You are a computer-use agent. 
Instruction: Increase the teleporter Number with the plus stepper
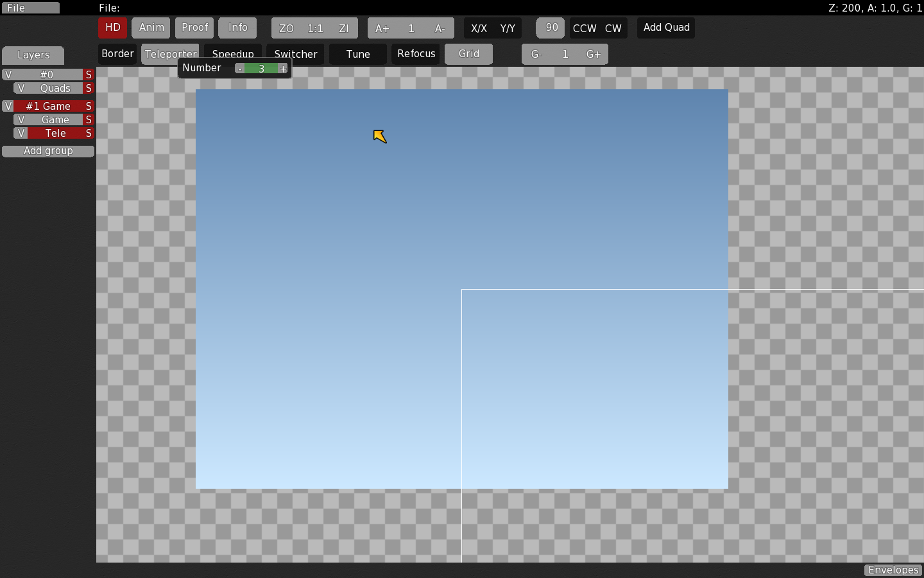[283, 68]
